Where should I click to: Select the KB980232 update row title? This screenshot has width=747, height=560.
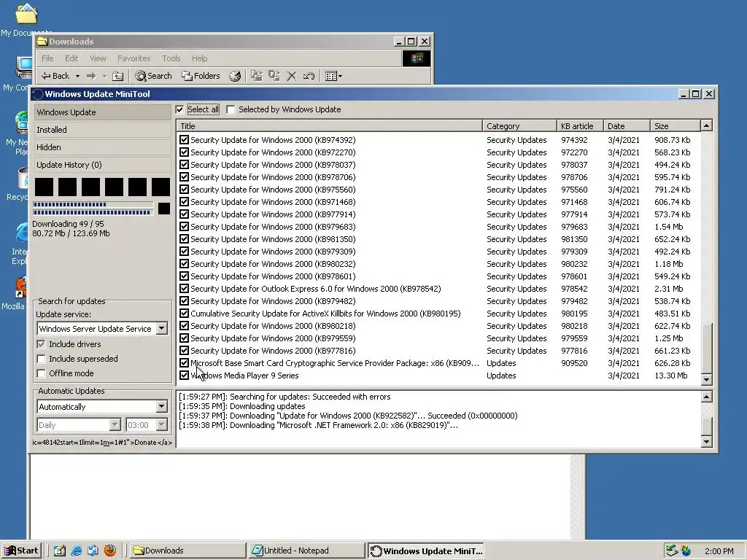273,264
